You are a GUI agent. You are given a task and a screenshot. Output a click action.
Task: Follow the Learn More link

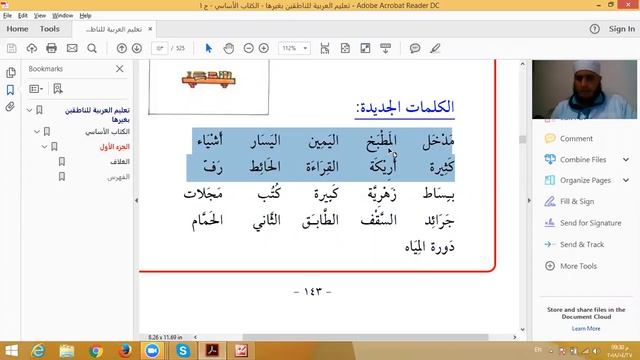586,329
